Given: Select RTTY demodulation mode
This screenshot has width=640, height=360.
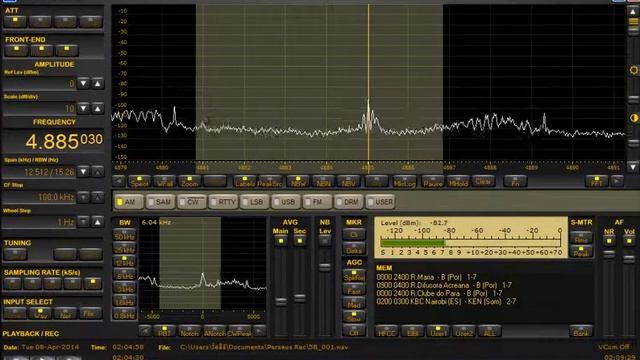Looking at the screenshot, I should tap(223, 202).
